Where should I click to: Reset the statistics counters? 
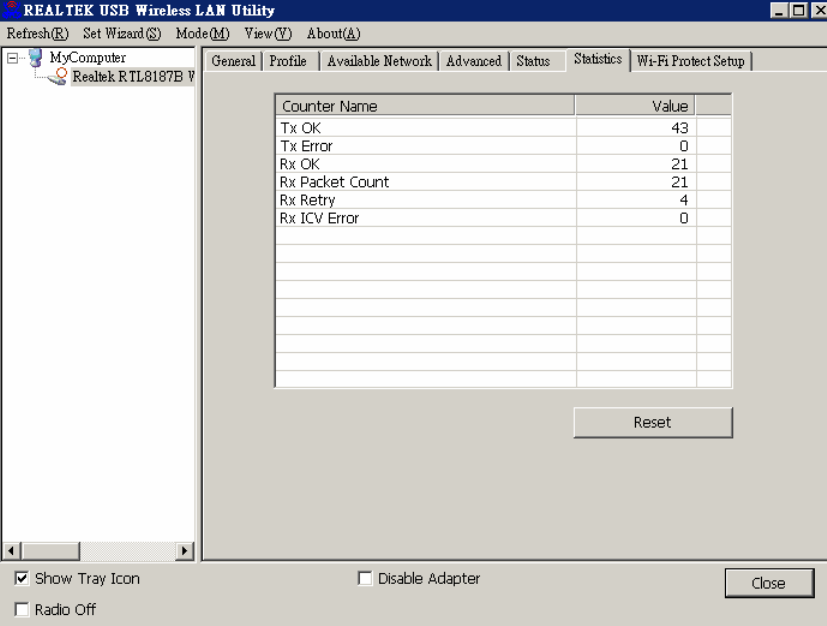[653, 422]
